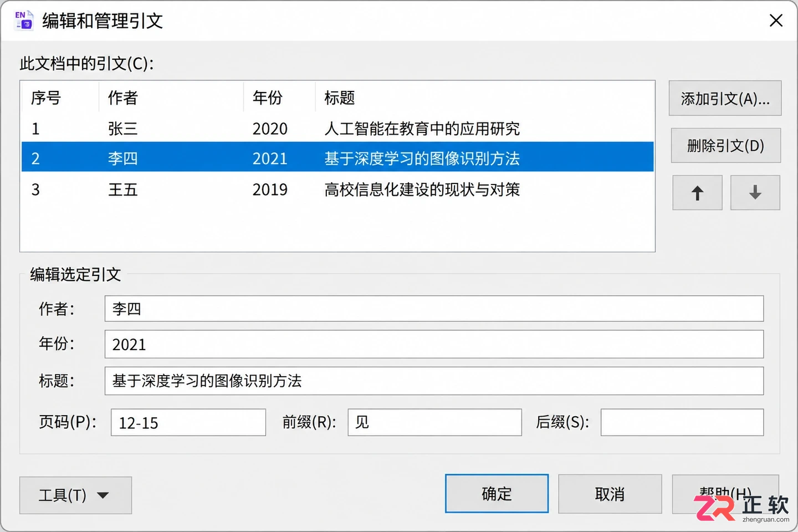Image resolution: width=798 pixels, height=532 pixels.
Task: Click year cell 2019
Action: tap(270, 190)
